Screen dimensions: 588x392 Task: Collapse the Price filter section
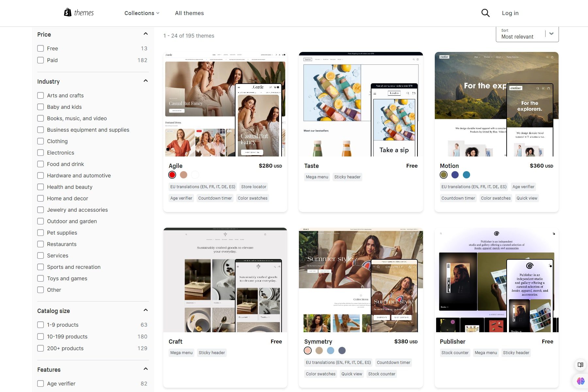coord(146,34)
